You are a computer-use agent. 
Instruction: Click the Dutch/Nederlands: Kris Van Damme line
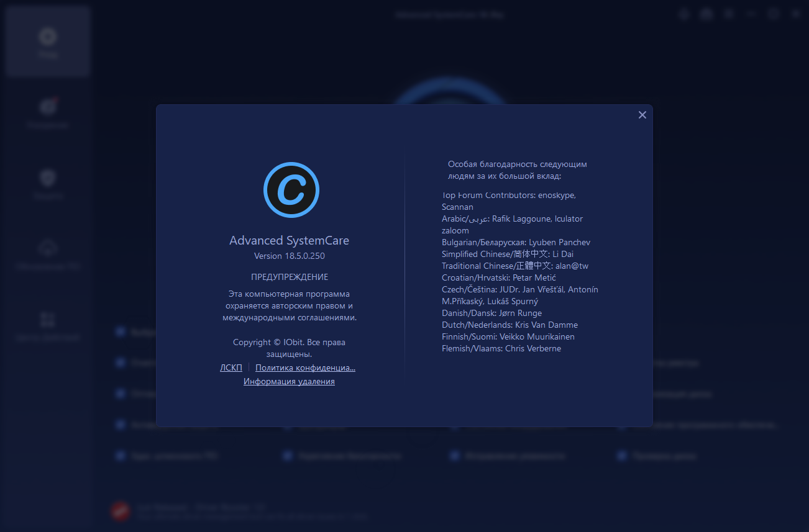click(510, 325)
